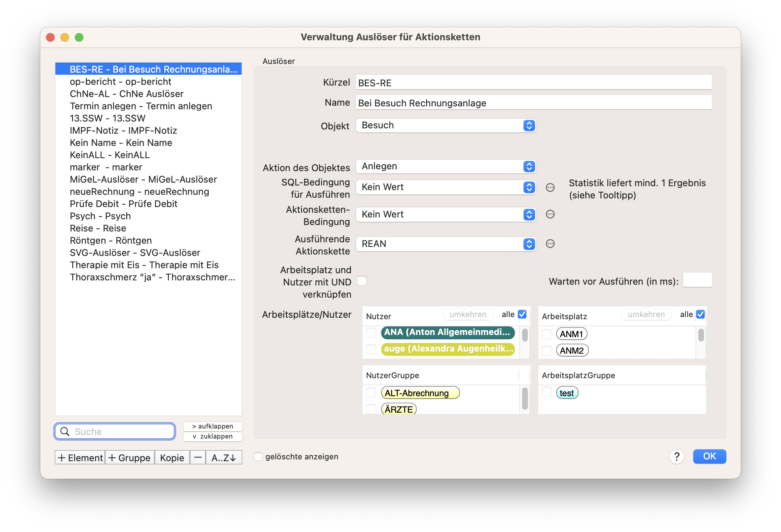Image resolution: width=781 pixels, height=532 pixels.
Task: Enable 'gelöschte anzeigen' checkbox
Action: click(258, 457)
